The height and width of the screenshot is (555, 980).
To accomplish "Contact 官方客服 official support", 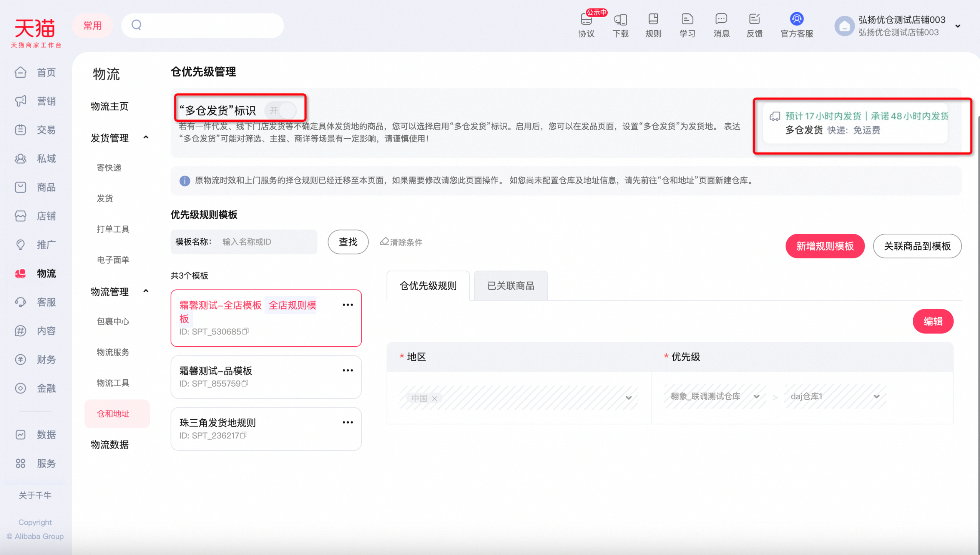I will [x=797, y=25].
